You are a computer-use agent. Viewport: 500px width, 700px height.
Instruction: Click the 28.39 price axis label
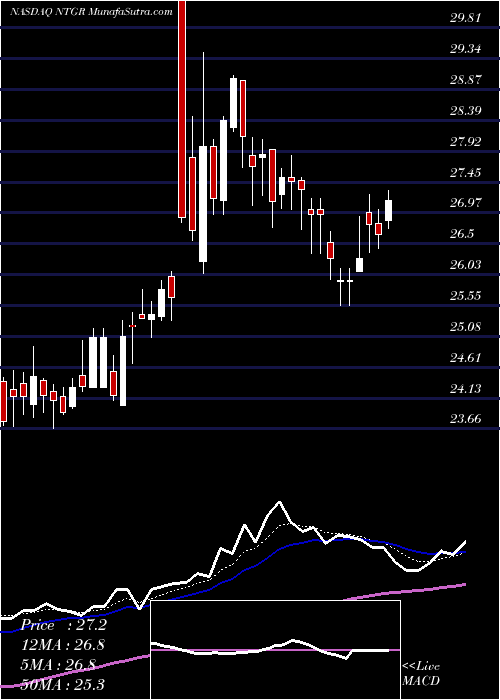(x=466, y=111)
